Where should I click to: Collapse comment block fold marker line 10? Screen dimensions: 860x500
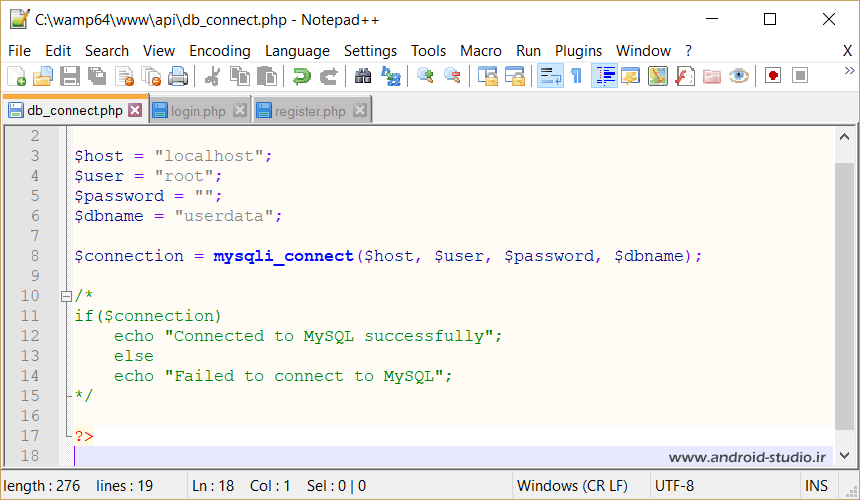(66, 297)
